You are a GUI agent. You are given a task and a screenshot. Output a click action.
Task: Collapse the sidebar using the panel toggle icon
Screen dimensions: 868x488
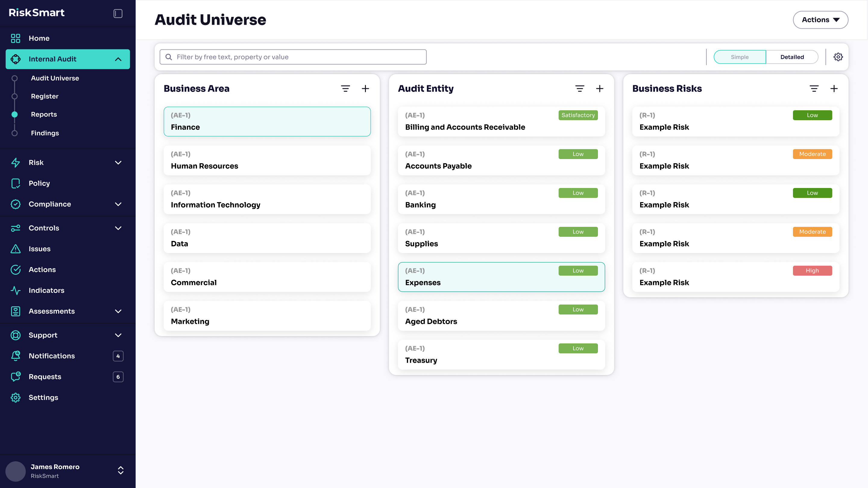pos(117,13)
